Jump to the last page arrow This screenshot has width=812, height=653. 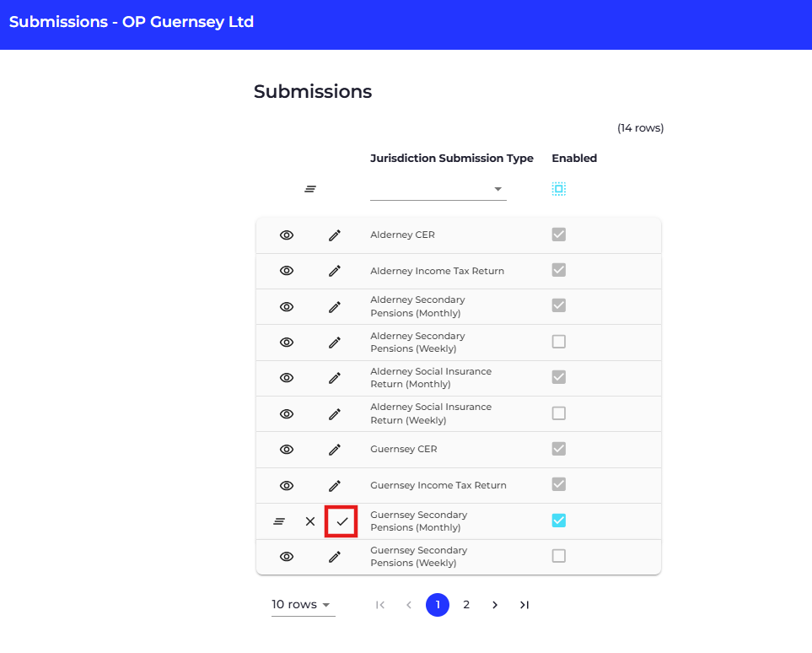(524, 605)
